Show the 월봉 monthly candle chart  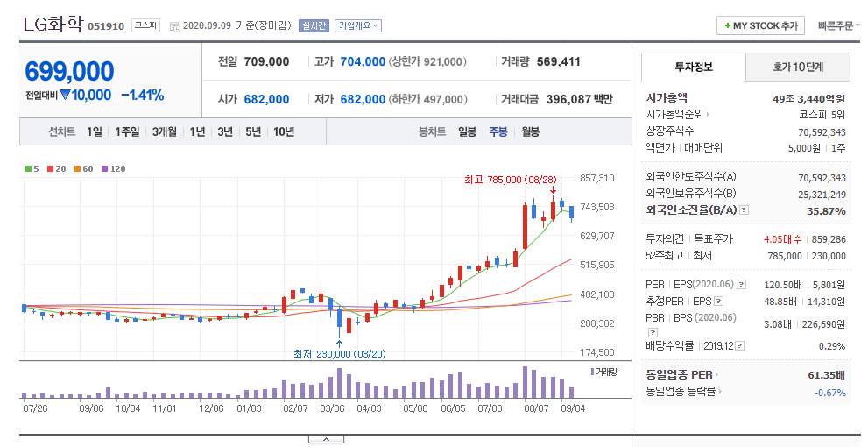tap(530, 131)
